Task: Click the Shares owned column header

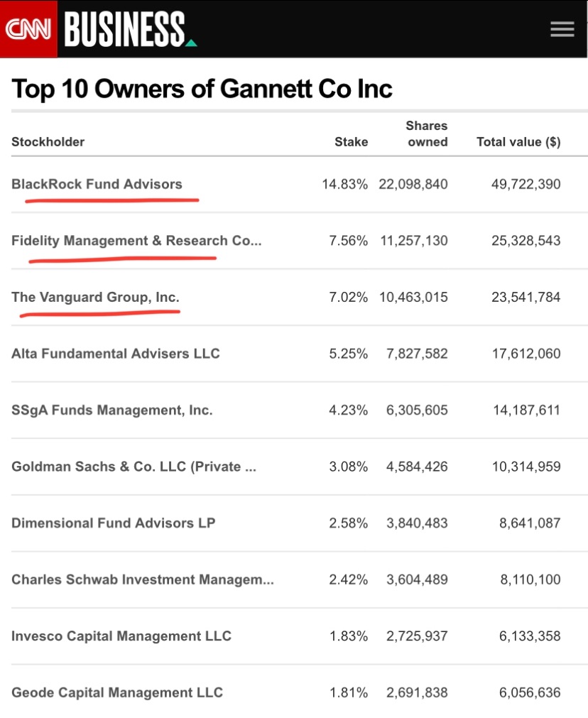Action: (x=427, y=134)
